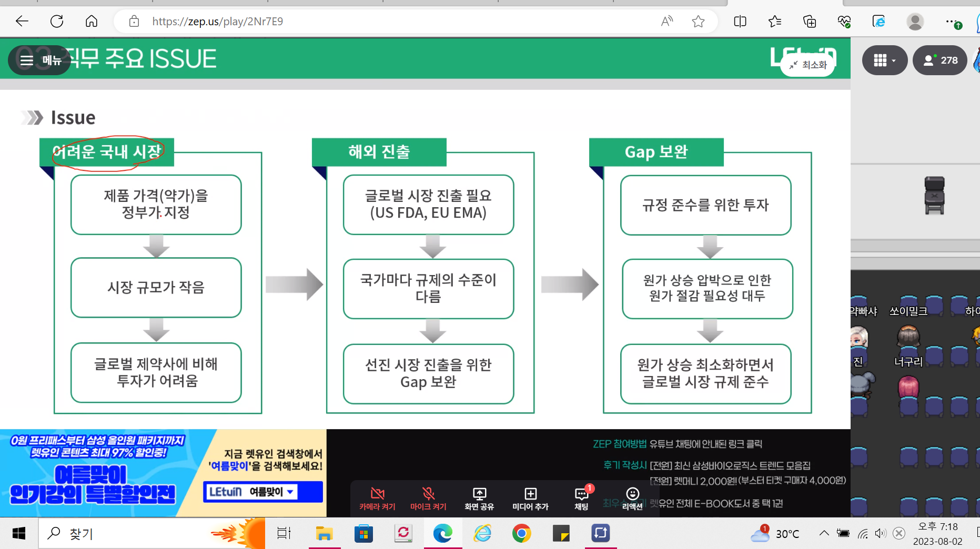The width and height of the screenshot is (980, 549).
Task: Add this page to favorites star
Action: click(698, 22)
